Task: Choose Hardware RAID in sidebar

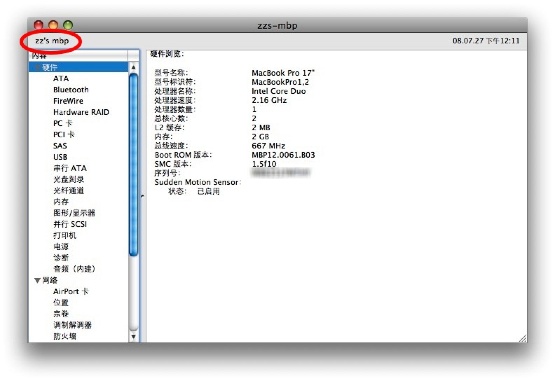Action: pyautogui.click(x=81, y=112)
